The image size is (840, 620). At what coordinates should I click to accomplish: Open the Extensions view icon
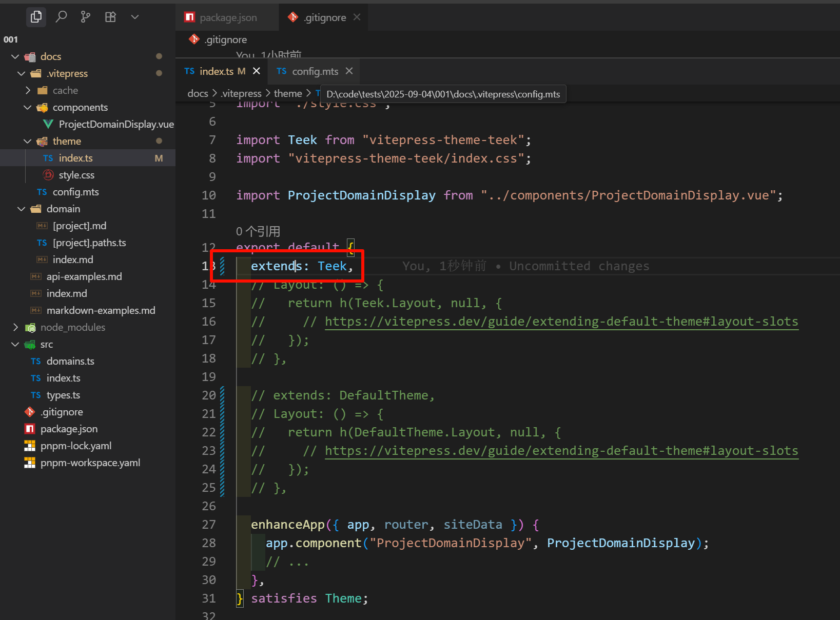click(x=110, y=17)
